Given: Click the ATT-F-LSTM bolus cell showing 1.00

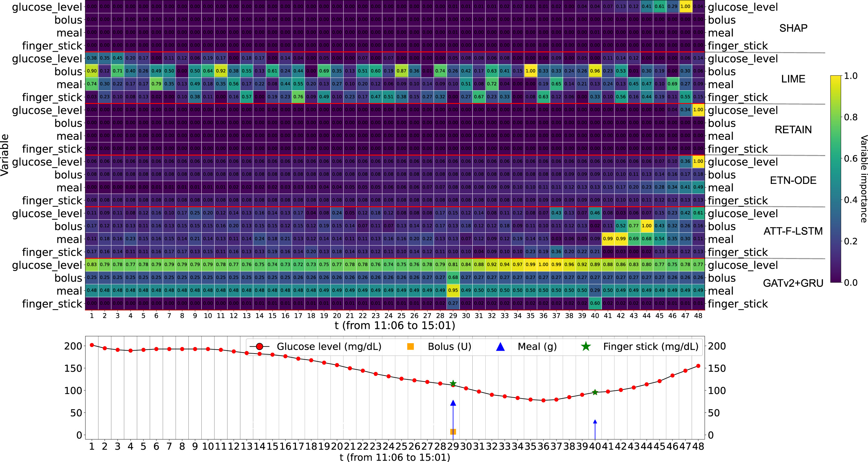Looking at the screenshot, I should click(647, 226).
